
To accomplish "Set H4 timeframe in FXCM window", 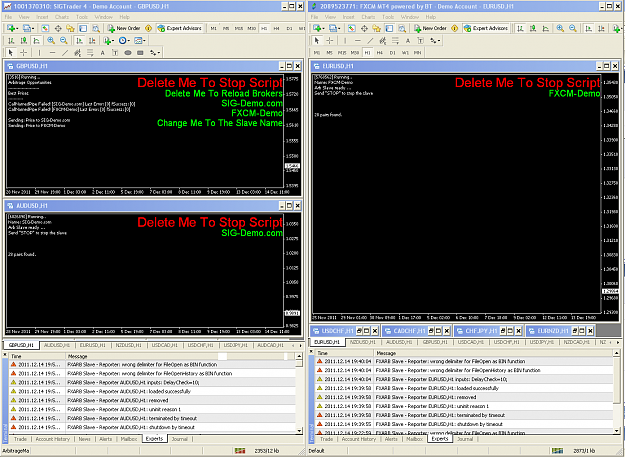I will [379, 53].
